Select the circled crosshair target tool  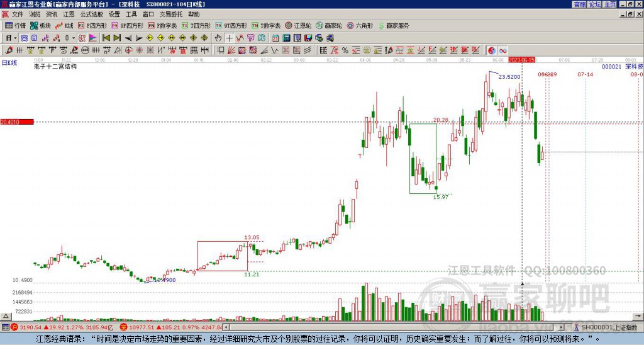coord(128,50)
